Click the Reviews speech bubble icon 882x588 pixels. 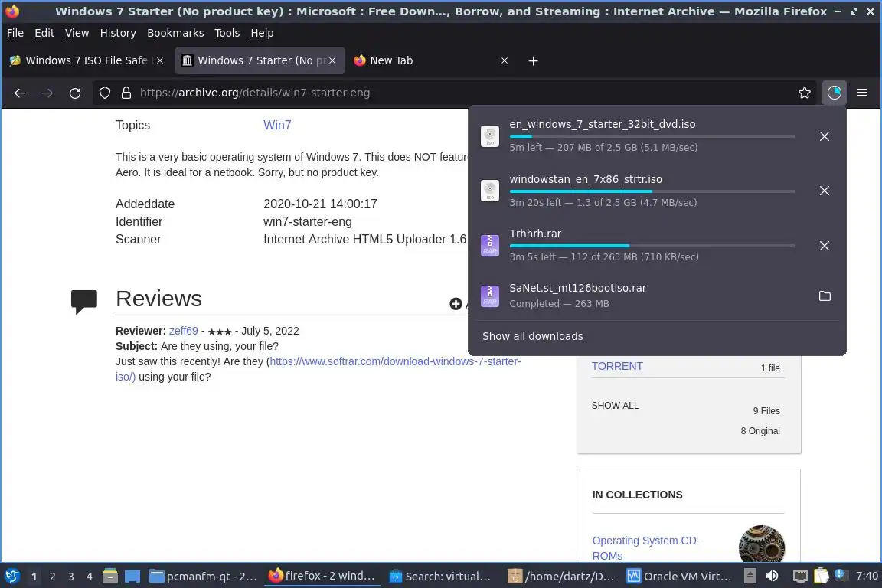[83, 301]
